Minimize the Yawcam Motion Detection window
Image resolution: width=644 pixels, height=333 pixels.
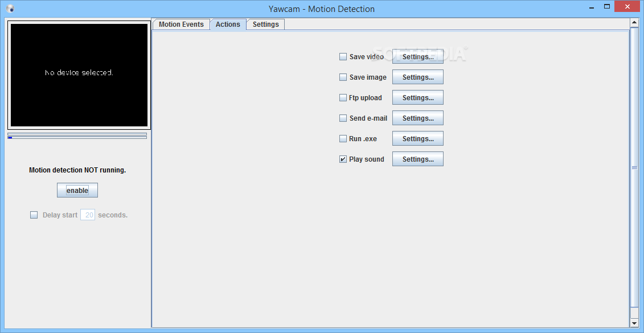click(591, 7)
